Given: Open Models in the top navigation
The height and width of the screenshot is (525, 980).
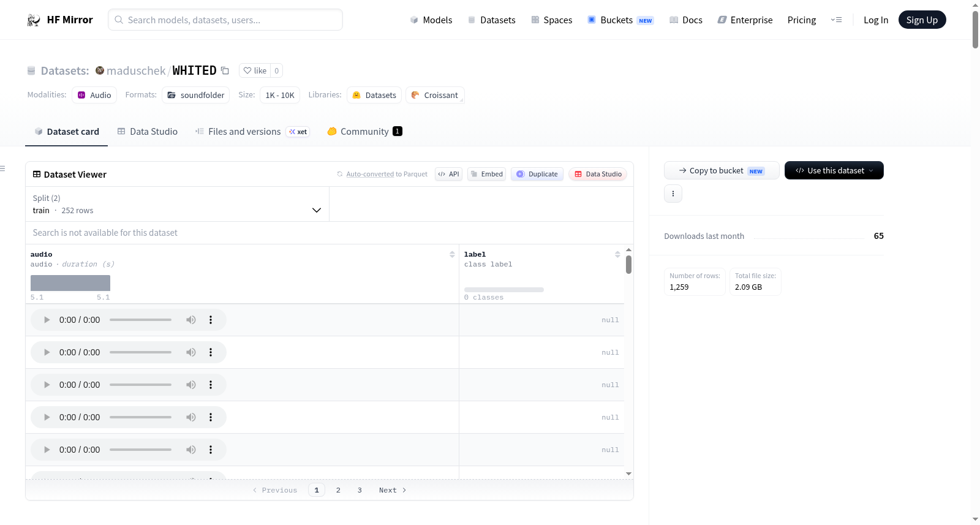Looking at the screenshot, I should pyautogui.click(x=431, y=20).
